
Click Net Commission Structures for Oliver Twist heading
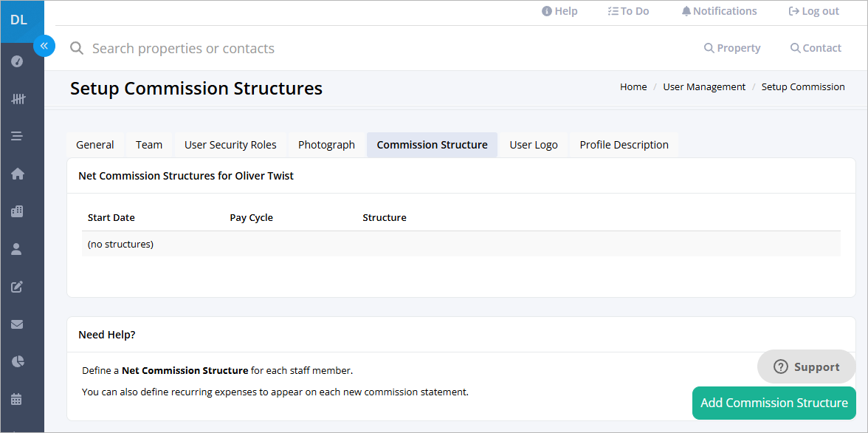[x=186, y=176]
